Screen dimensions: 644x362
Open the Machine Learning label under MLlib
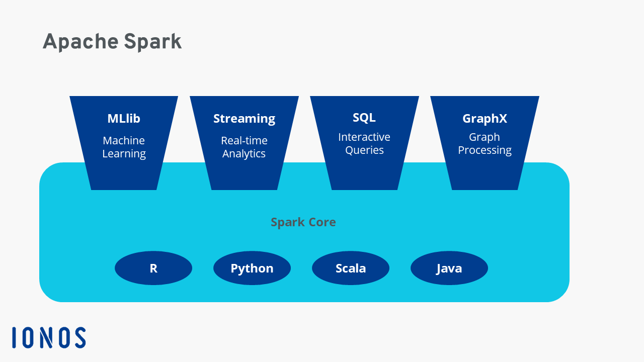click(x=124, y=147)
